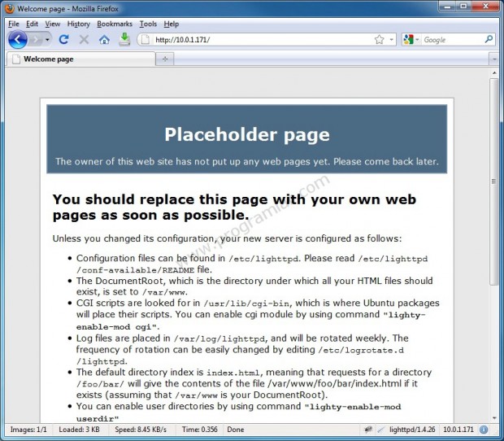
Task: Reload the current page
Action: tap(64, 39)
